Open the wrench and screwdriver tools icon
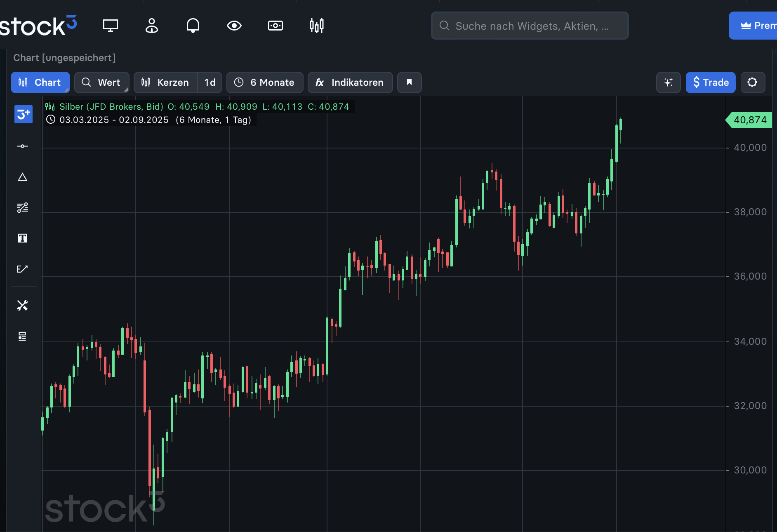This screenshot has height=532, width=777. tap(23, 306)
